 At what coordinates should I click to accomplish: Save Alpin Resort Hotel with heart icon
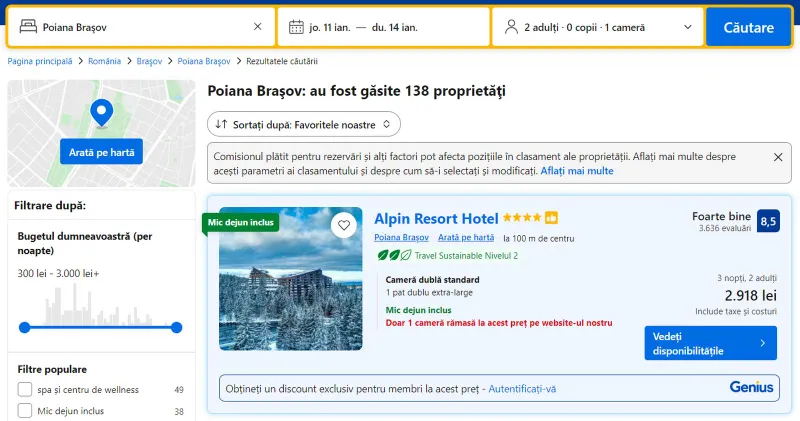tap(344, 225)
